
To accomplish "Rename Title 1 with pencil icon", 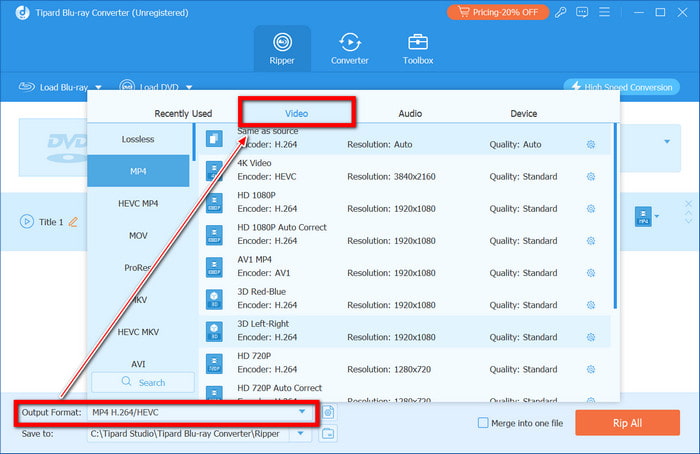I will click(73, 221).
